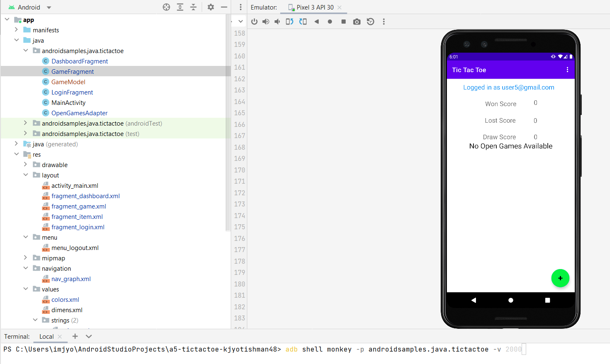This screenshot has width=610, height=364.
Task: Click the emulator toolbar Home circle
Action: click(x=330, y=22)
